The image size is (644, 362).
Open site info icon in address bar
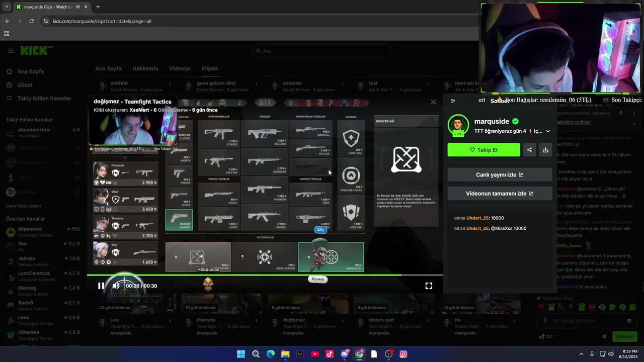[46, 21]
